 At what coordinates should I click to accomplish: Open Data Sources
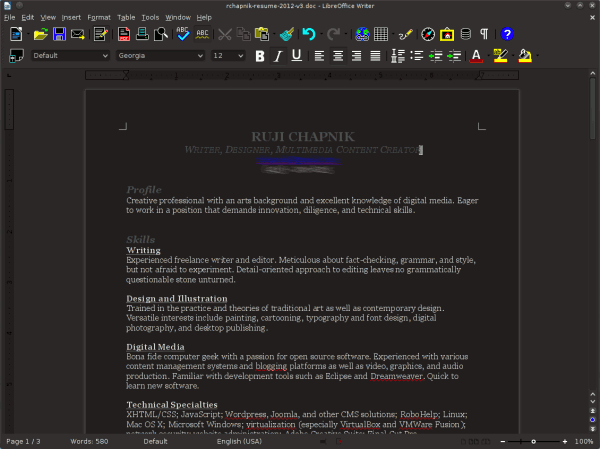(466, 34)
